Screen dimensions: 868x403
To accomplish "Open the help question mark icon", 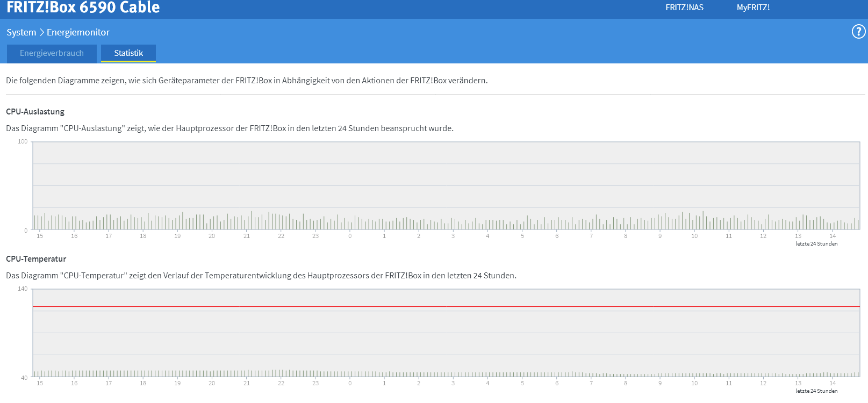I will point(858,32).
